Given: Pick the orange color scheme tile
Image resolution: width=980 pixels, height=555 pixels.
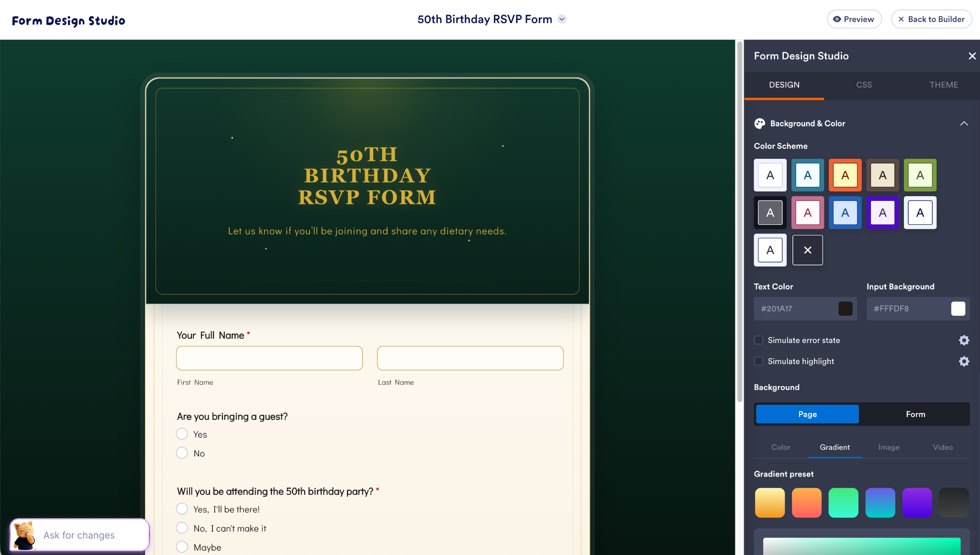Looking at the screenshot, I should tap(845, 175).
